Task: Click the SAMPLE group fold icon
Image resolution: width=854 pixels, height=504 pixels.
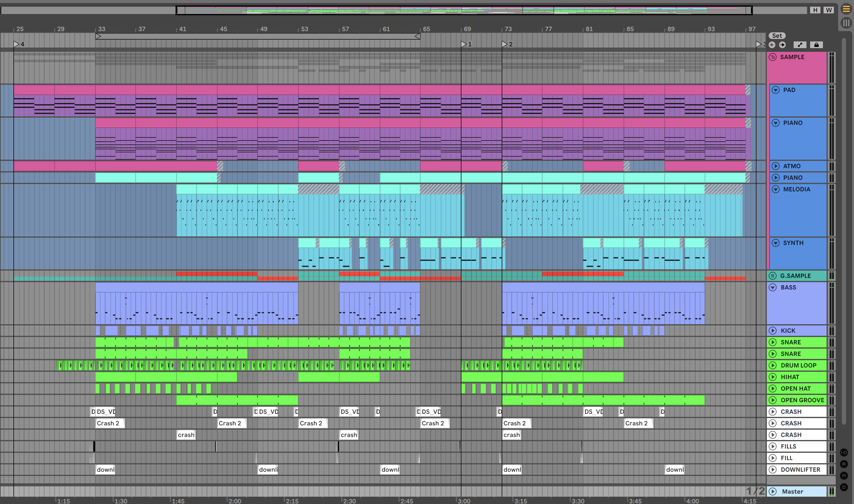Action: 773,57
